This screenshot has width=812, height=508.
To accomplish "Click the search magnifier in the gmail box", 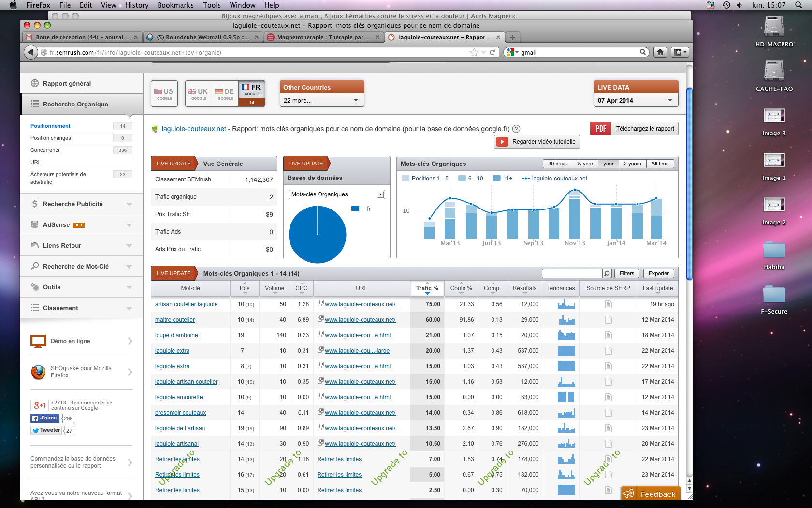I will tap(643, 52).
